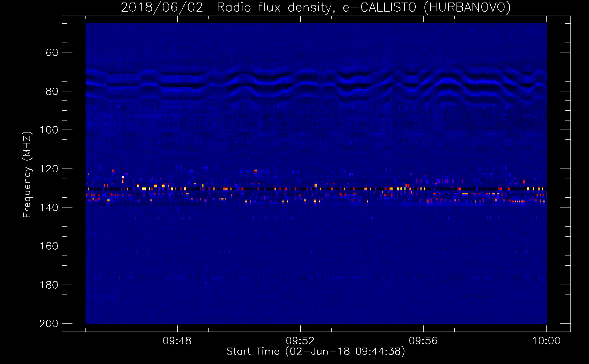Click the 09:56 time tick label

tap(423, 341)
